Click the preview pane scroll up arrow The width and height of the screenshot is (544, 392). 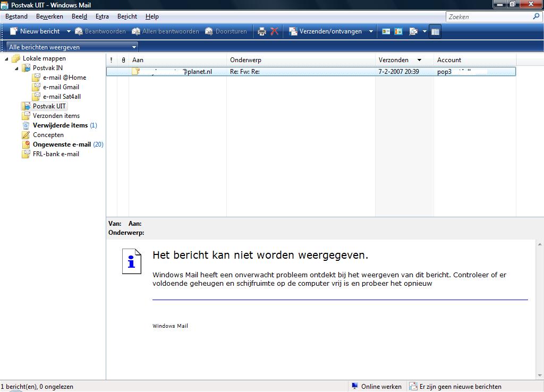coord(540,244)
